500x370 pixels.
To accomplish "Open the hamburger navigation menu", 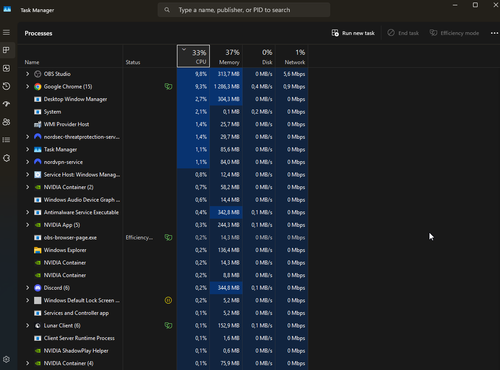I will [x=6, y=32].
